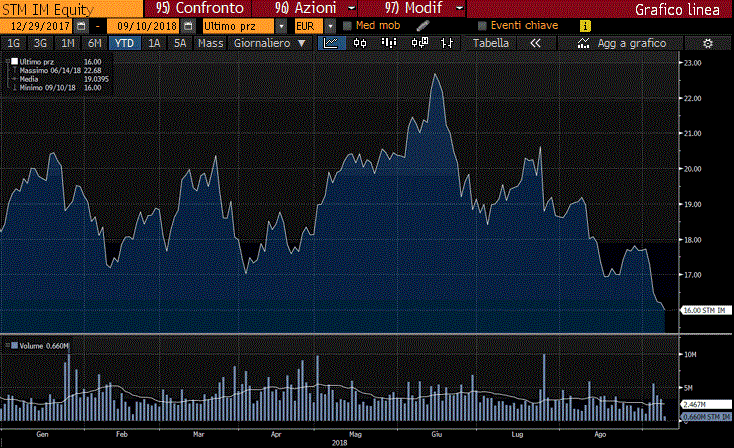Select the 6M range tab
The image size is (734, 448).
95,43
